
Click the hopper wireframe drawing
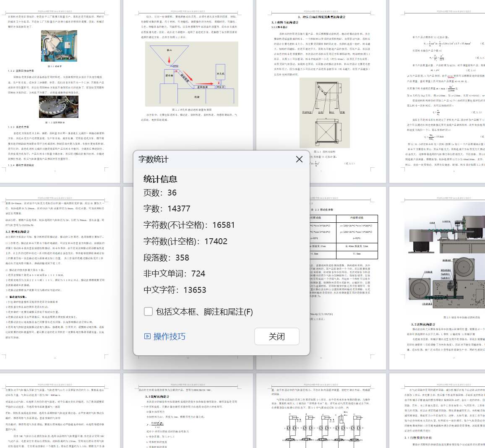pyautogui.click(x=324, y=112)
